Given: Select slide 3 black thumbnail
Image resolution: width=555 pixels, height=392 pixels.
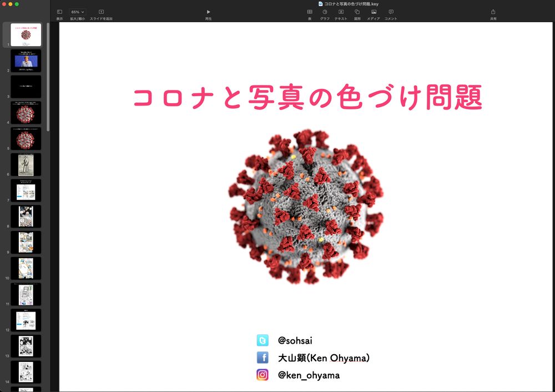Looking at the screenshot, I should (26, 87).
